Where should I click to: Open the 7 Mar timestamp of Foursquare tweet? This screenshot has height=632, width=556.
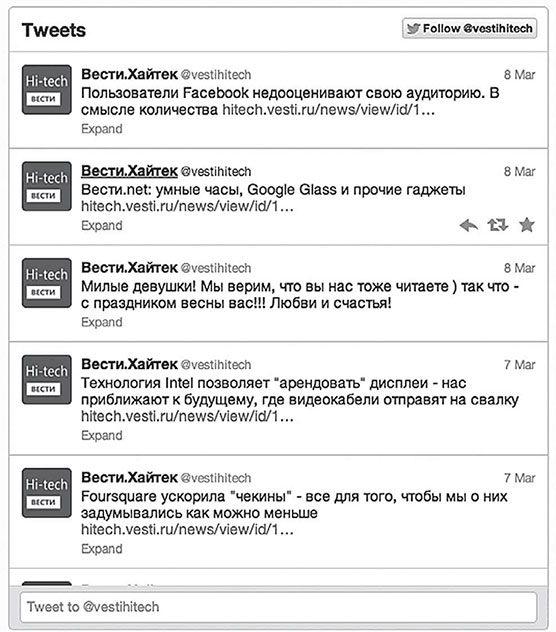click(519, 478)
